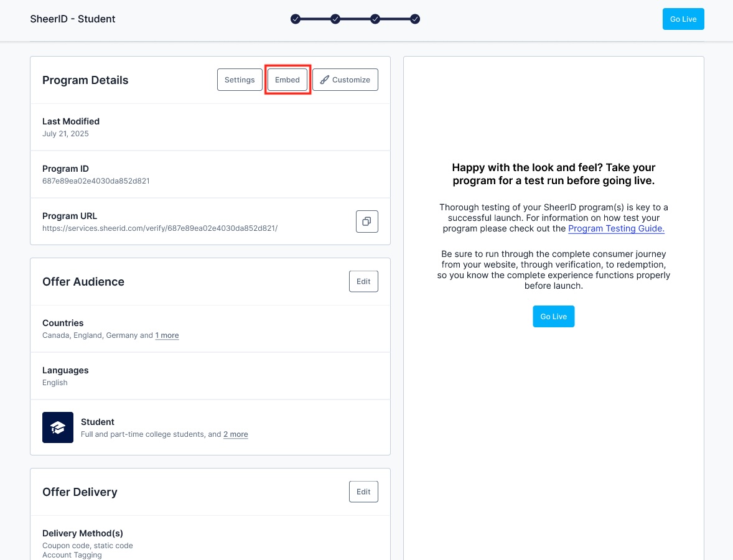Image resolution: width=733 pixels, height=560 pixels.
Task: Open the Embed options
Action: (287, 80)
